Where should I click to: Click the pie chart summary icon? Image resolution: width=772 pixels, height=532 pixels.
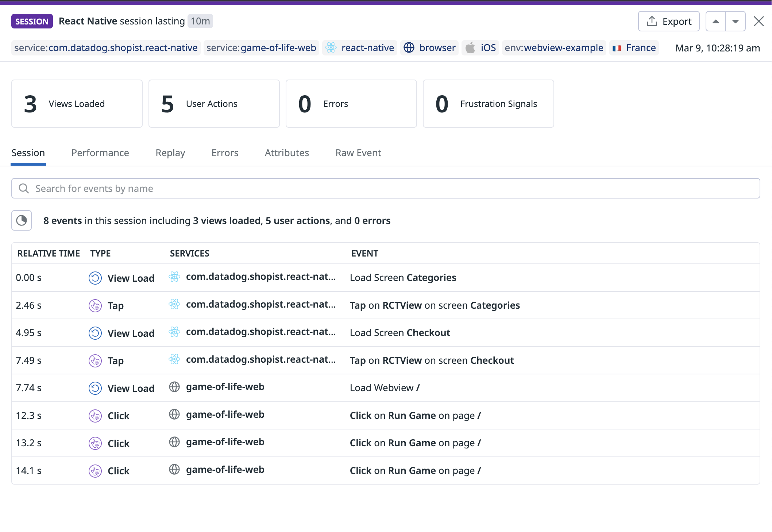click(22, 220)
